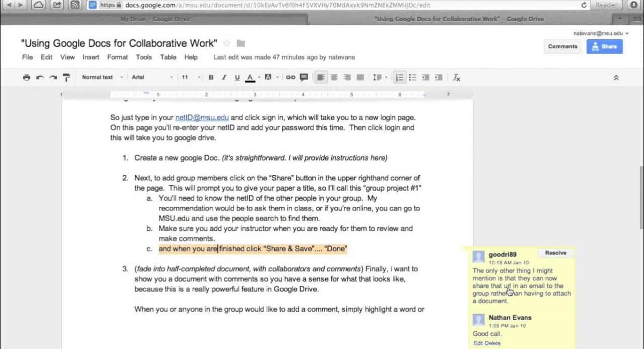Image resolution: width=644 pixels, height=349 pixels.
Task: Redo the last undone action
Action: 53,77
